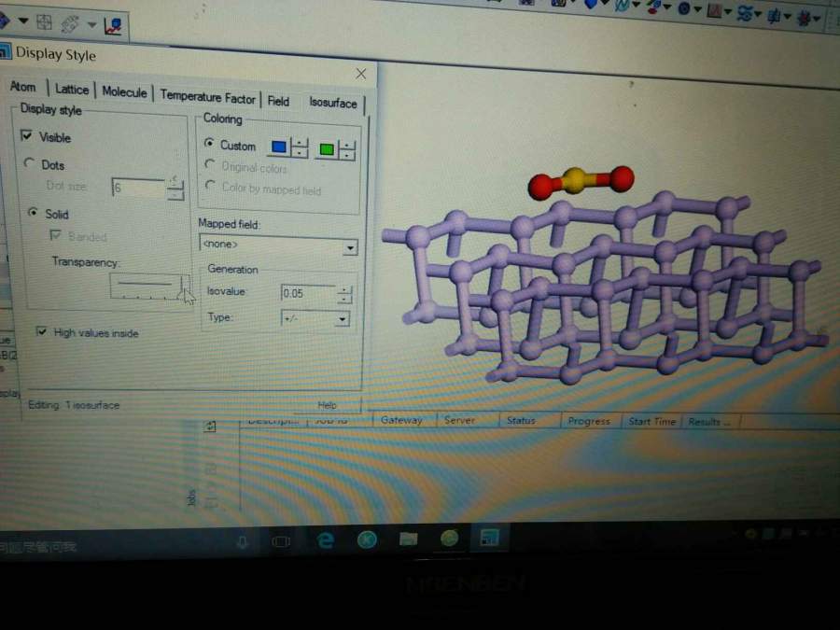The image size is (840, 630).
Task: Click the yellow sulfur atom in the model
Action: coord(574,180)
